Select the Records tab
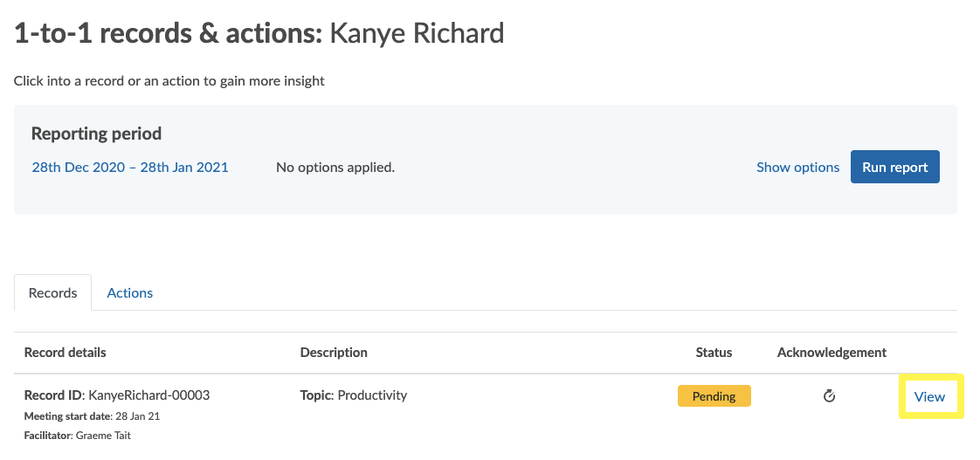 (x=53, y=293)
